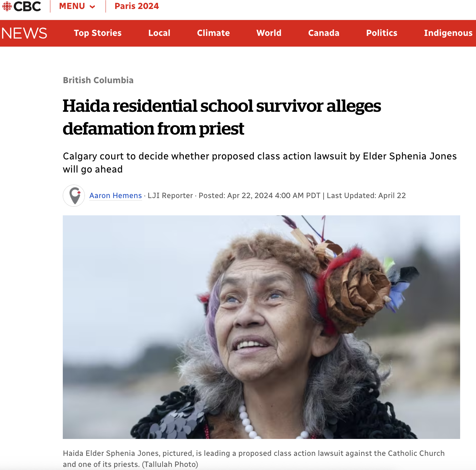This screenshot has height=470, width=476.
Task: Expand the MENU chevron arrow
Action: (92, 7)
